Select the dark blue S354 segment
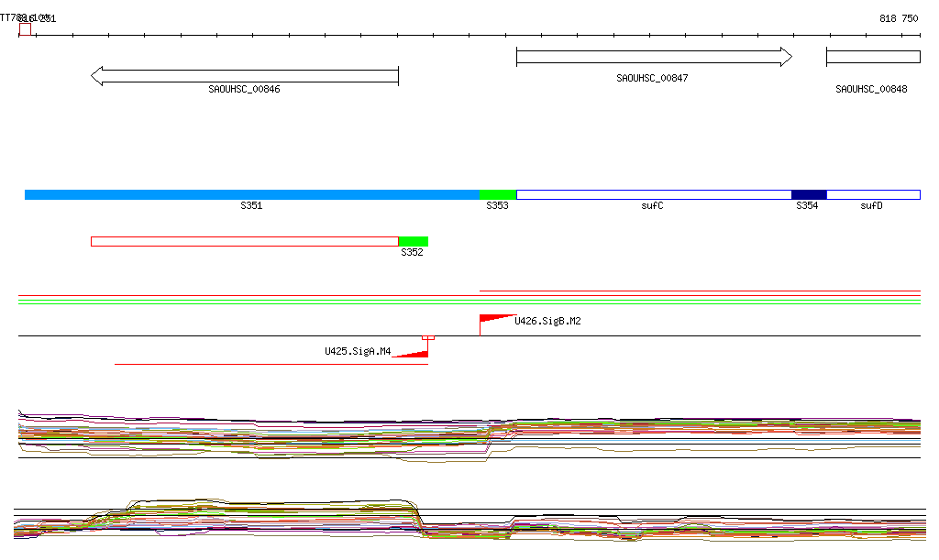 809,194
